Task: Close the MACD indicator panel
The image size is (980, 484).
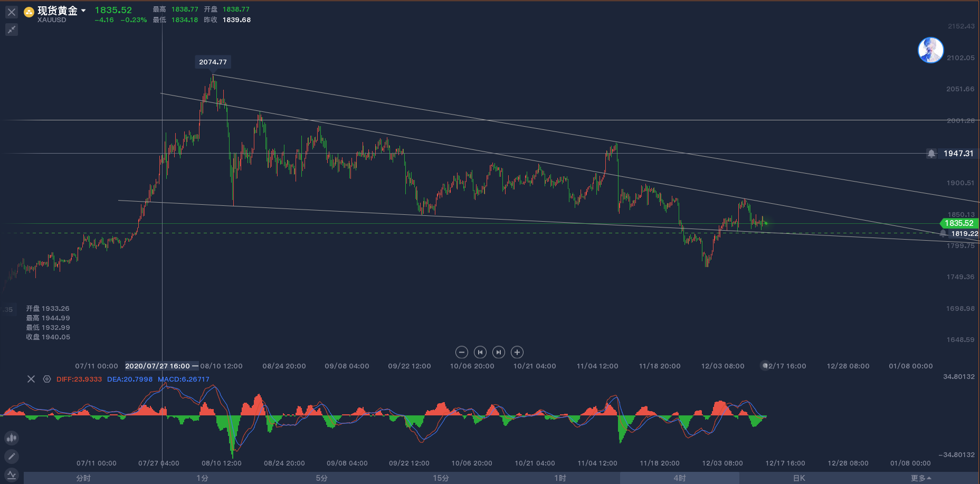Action: pos(31,379)
